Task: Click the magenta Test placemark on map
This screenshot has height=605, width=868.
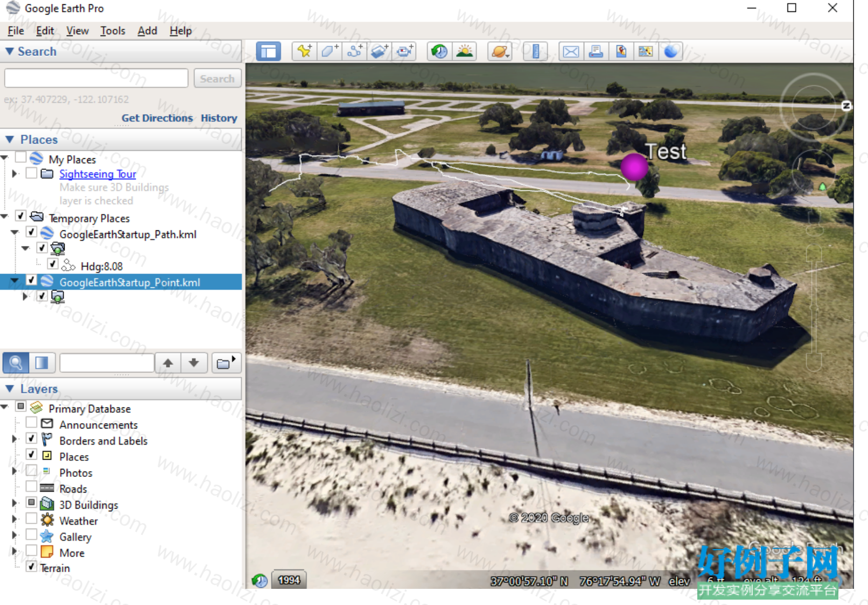Action: pos(634,167)
